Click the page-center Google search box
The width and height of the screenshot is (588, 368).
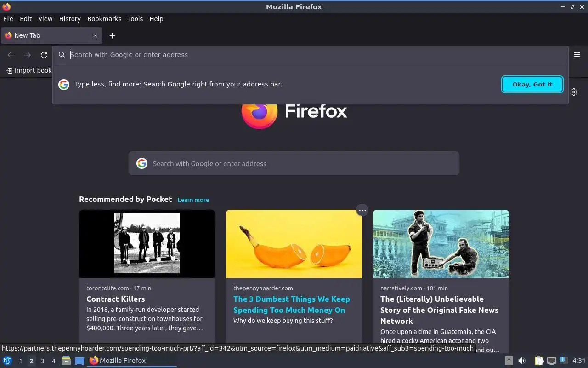[294, 163]
